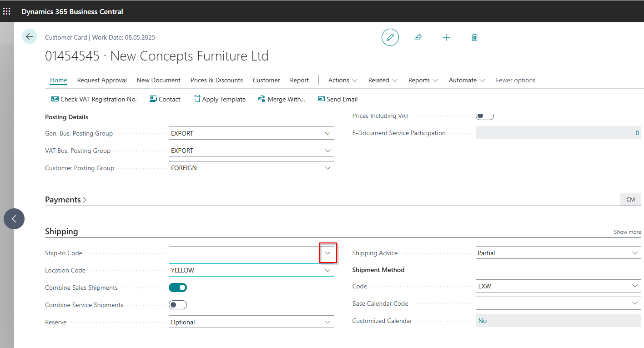Open Customer menu
The image size is (644, 348).
coord(267,80)
